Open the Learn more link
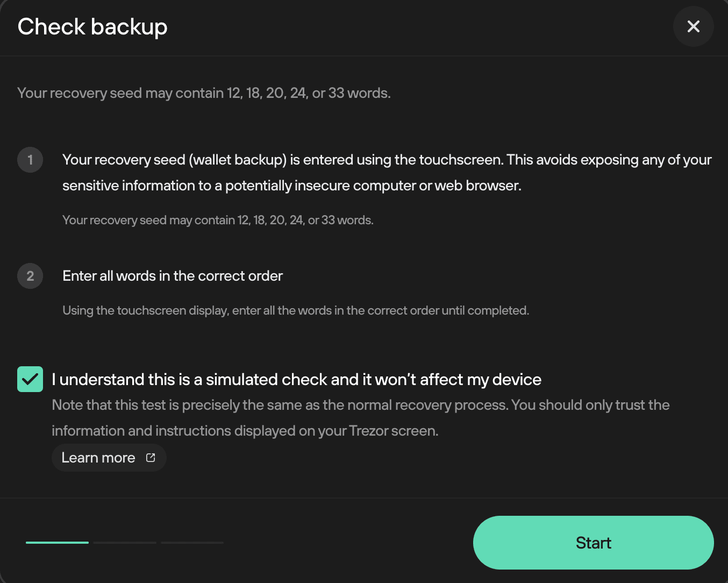The image size is (728, 583). point(109,458)
